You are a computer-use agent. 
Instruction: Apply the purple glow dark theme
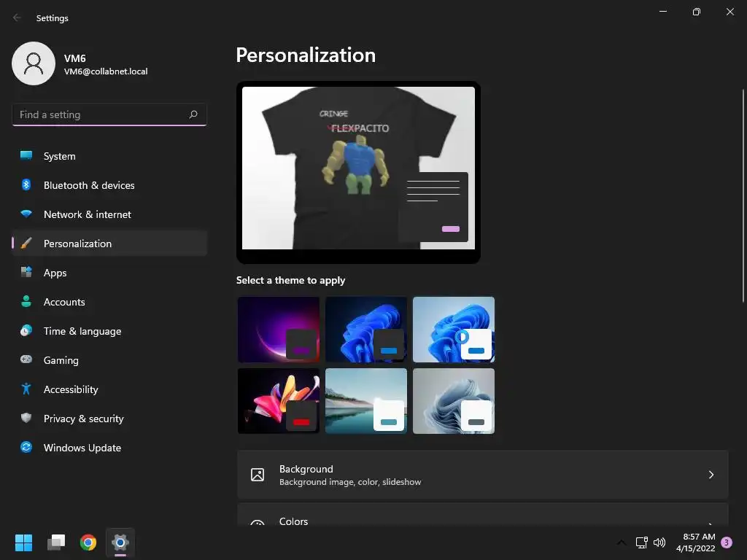pyautogui.click(x=279, y=330)
